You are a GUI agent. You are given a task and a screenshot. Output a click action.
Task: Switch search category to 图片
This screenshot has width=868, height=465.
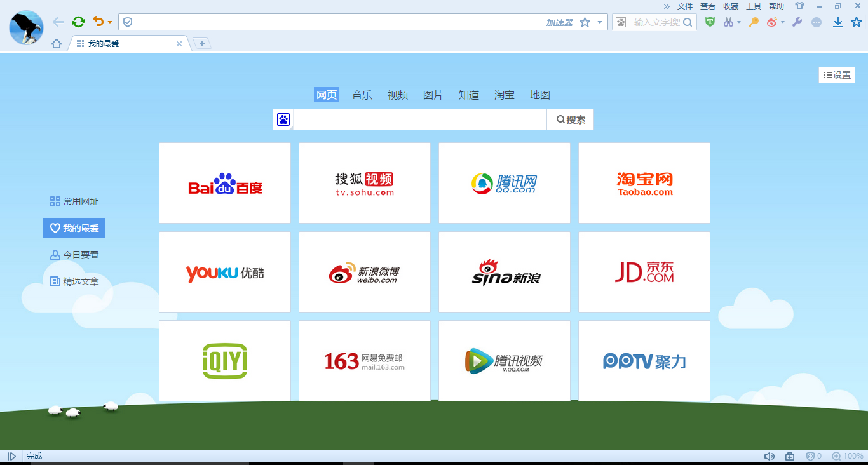pos(433,95)
